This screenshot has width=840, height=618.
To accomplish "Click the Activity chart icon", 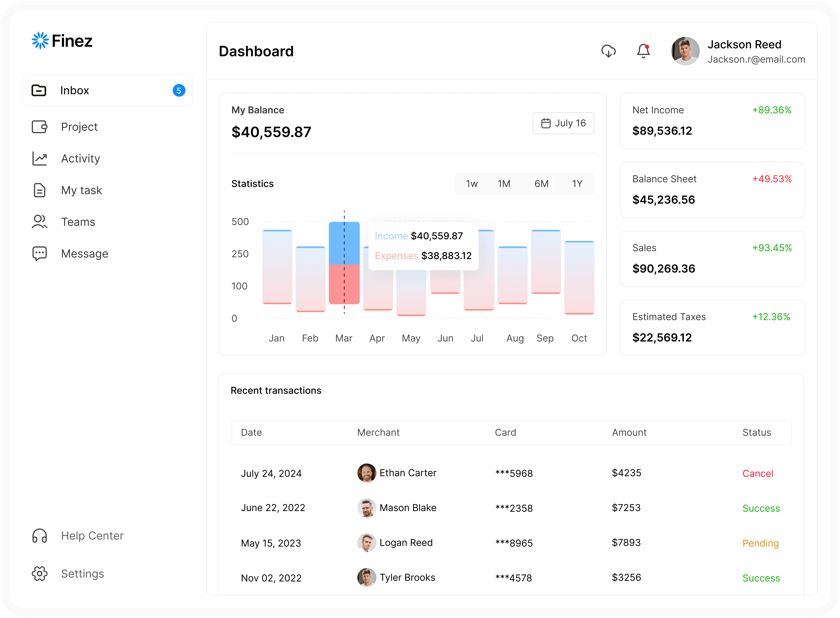I will tap(39, 159).
